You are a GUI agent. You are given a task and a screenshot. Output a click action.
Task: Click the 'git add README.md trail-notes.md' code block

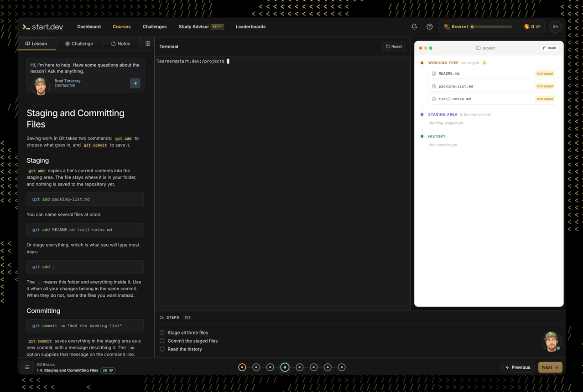click(x=85, y=230)
